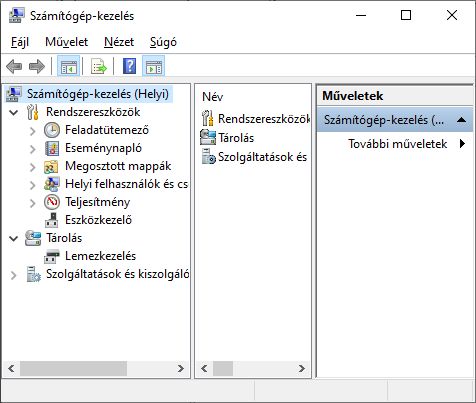The height and width of the screenshot is (403, 476).
Task: Click the tree pane horizontal scrollbar thumb
Action: coord(73,368)
